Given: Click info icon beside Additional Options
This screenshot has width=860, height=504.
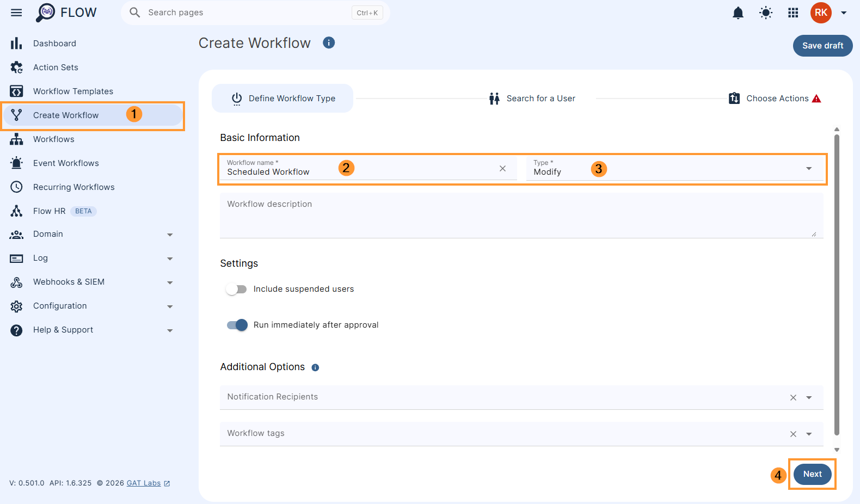Looking at the screenshot, I should (x=315, y=367).
